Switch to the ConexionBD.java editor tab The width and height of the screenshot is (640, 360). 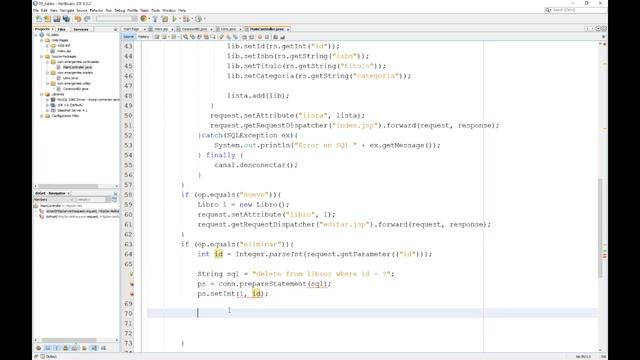point(194,29)
